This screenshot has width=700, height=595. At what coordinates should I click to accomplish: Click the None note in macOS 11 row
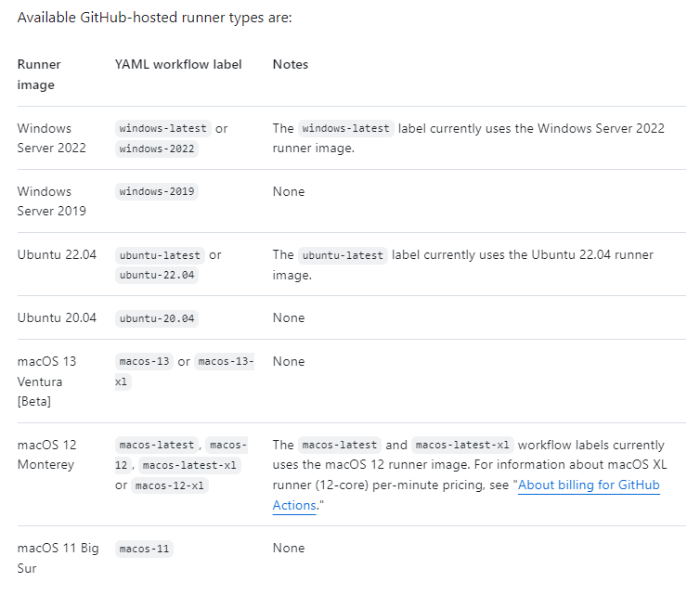[289, 548]
